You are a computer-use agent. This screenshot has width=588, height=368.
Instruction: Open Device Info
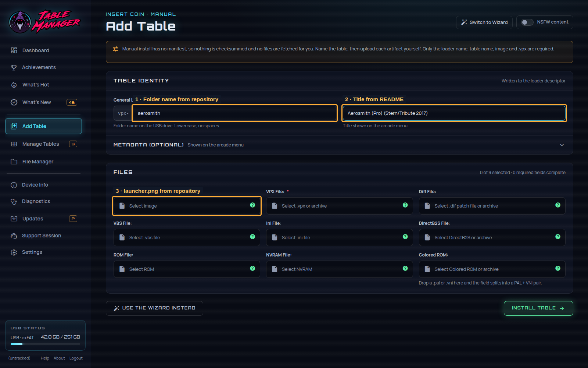43,185
